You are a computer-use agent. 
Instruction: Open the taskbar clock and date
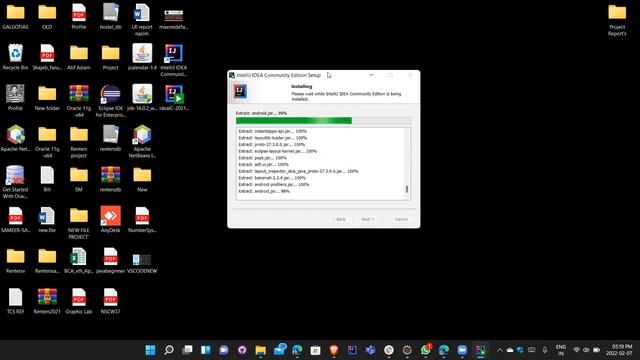(x=620, y=350)
